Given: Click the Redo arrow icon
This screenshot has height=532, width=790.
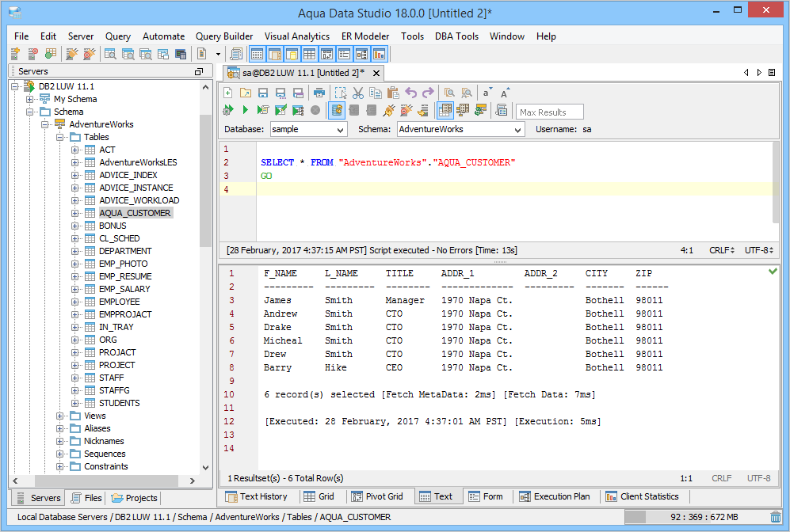Looking at the screenshot, I should click(x=428, y=93).
